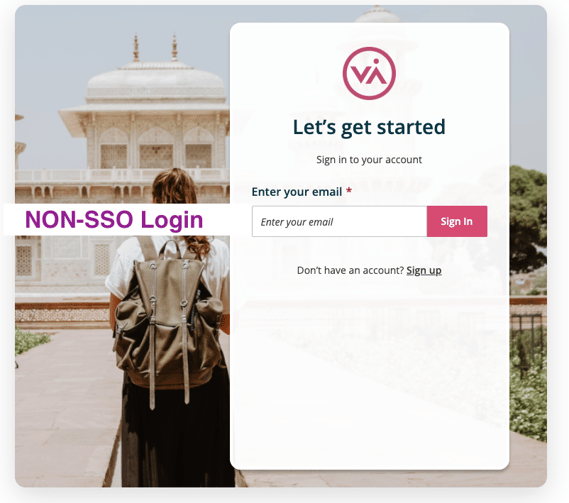569x503 pixels.
Task: Click the twin spires atop the dome
Action: (x=155, y=47)
